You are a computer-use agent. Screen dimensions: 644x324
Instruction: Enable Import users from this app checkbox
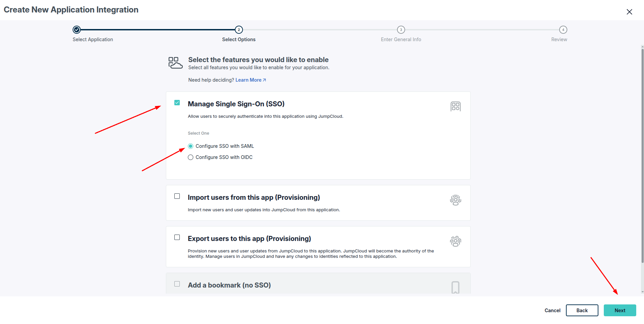177,196
